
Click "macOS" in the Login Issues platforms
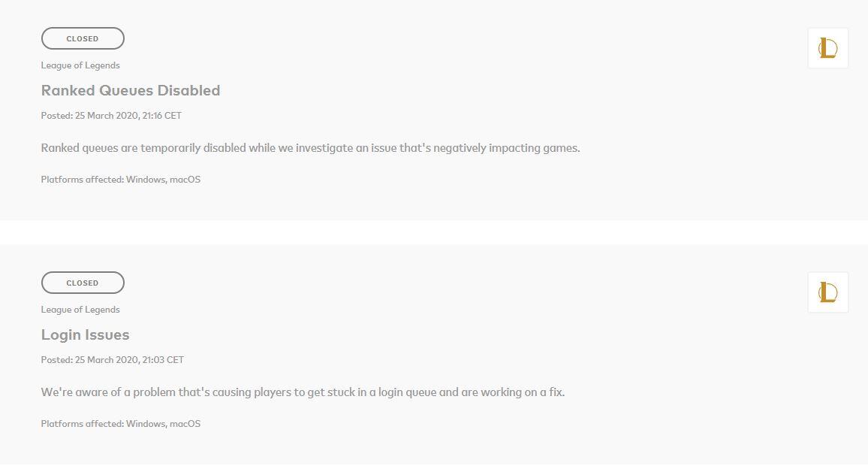coord(185,424)
